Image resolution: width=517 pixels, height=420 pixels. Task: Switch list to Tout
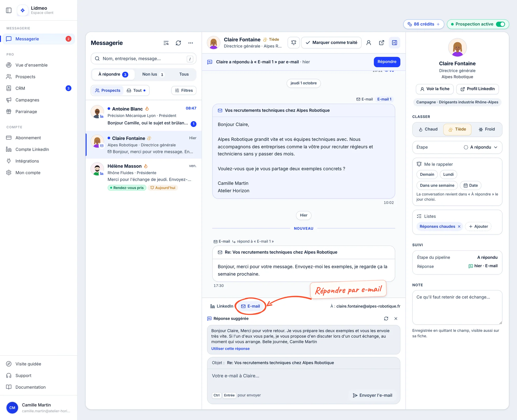(x=136, y=90)
